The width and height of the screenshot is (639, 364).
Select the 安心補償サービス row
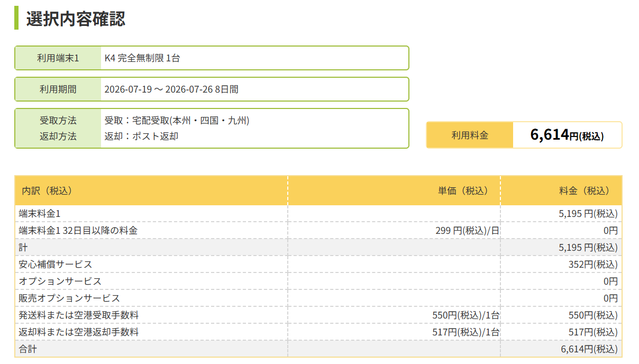click(x=318, y=265)
